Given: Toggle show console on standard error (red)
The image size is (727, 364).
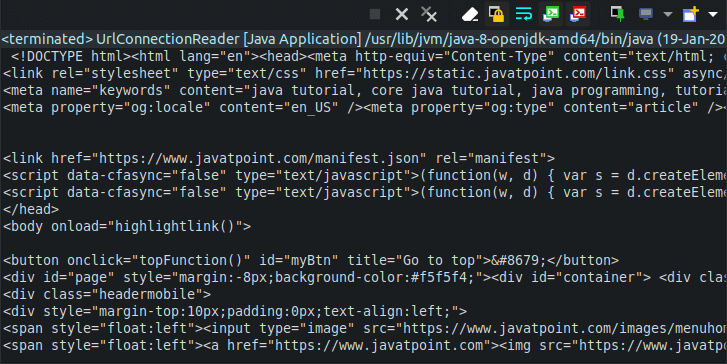Looking at the screenshot, I should click(578, 14).
